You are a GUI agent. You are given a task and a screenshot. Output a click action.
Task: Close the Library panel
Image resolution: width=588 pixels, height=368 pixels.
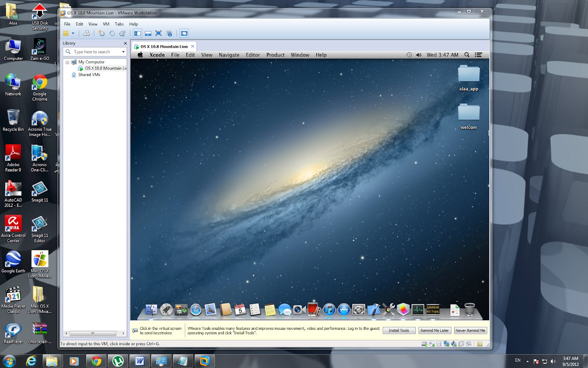(125, 43)
